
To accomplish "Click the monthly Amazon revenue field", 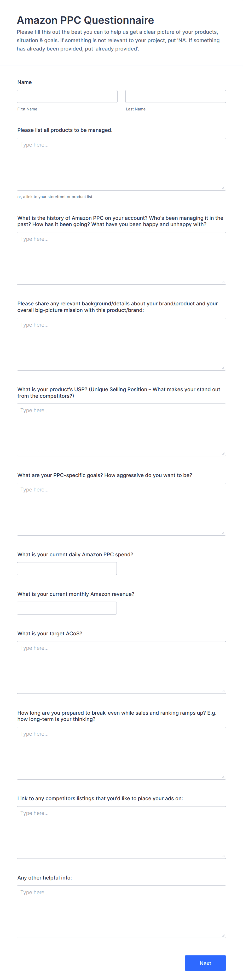I will click(x=66, y=608).
